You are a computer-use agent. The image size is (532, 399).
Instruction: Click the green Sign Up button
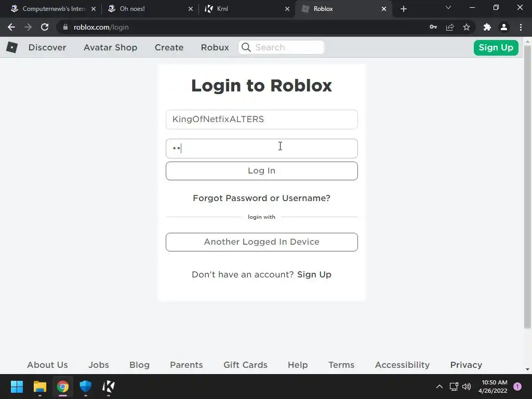pos(496,47)
